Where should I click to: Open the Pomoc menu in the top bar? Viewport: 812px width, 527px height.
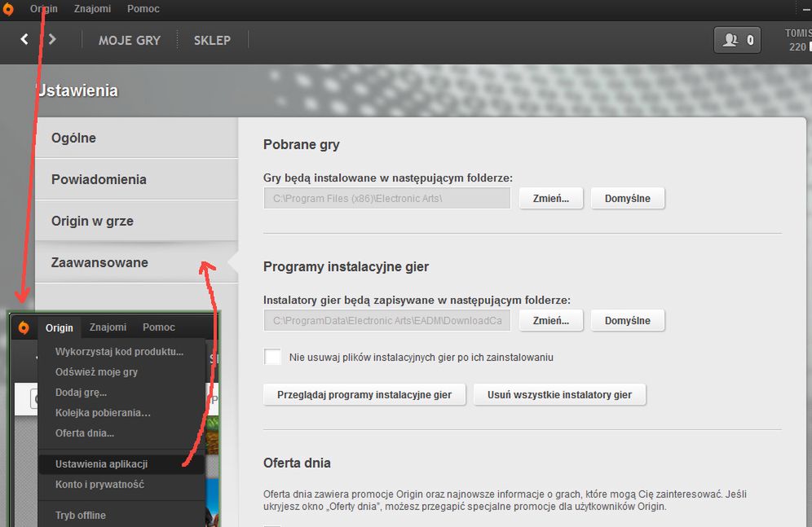[x=143, y=9]
